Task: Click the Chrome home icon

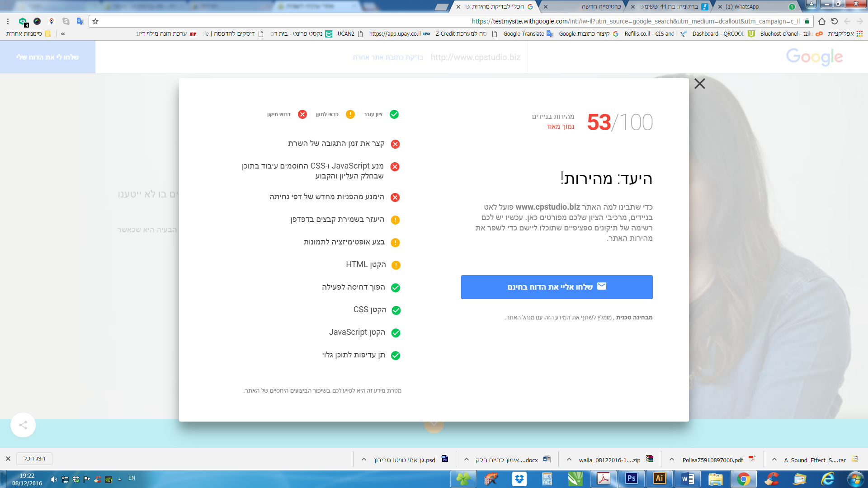Action: click(x=822, y=21)
